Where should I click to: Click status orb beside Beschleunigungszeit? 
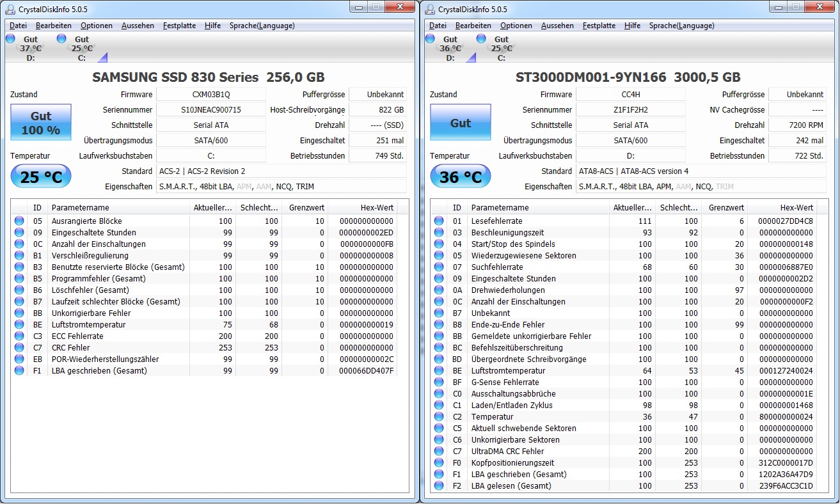point(439,232)
